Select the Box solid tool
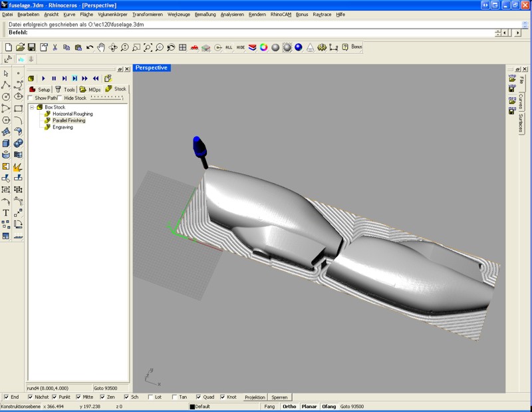 tap(6, 143)
